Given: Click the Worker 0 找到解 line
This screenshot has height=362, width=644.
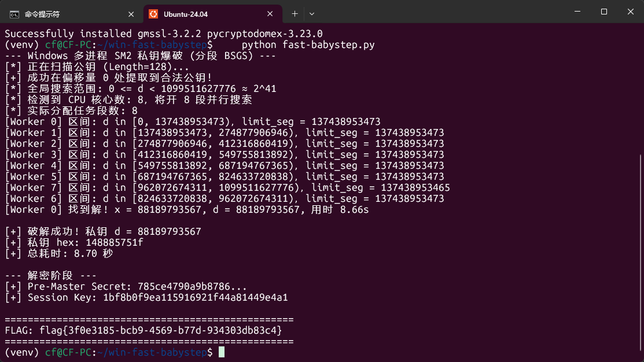Looking at the screenshot, I should pos(187,210).
